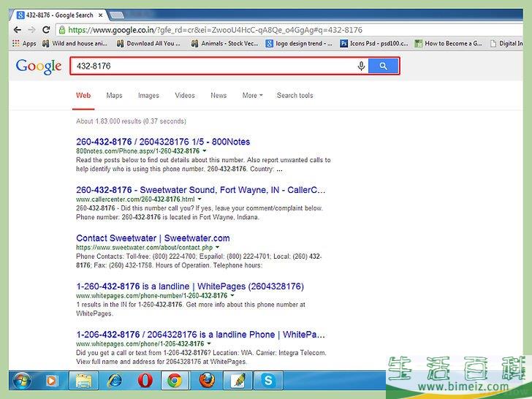Switch to Images results
This screenshot has width=532, height=399.
148,95
